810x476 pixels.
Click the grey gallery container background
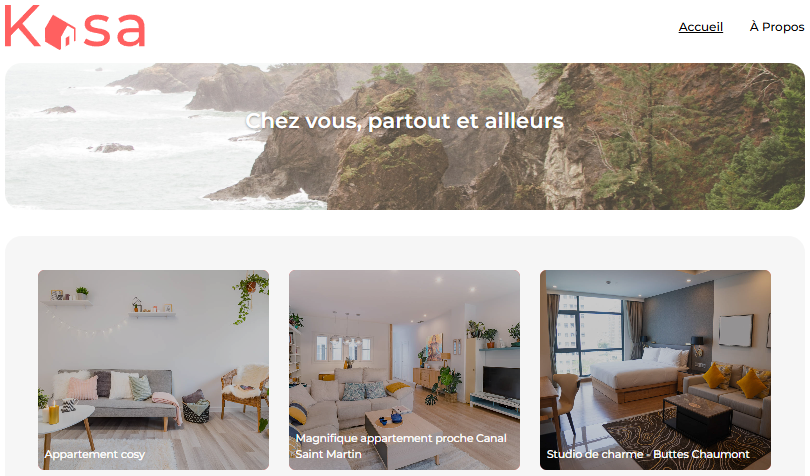(405, 253)
